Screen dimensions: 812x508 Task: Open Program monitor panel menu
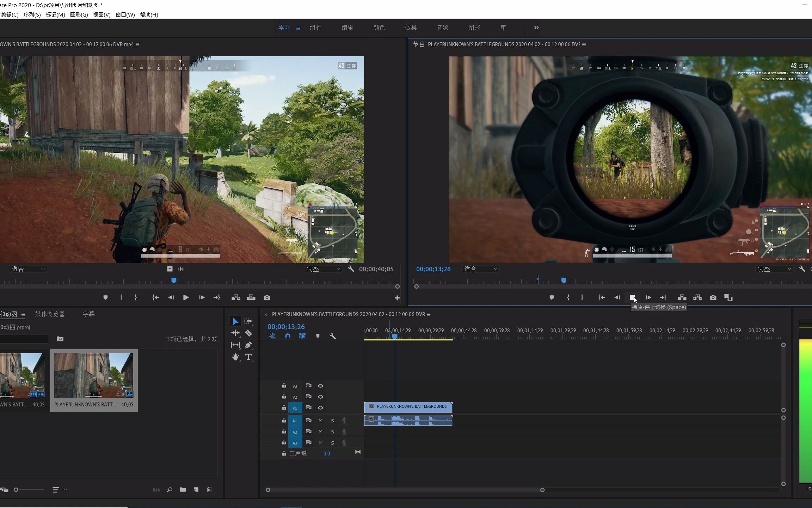(x=584, y=44)
